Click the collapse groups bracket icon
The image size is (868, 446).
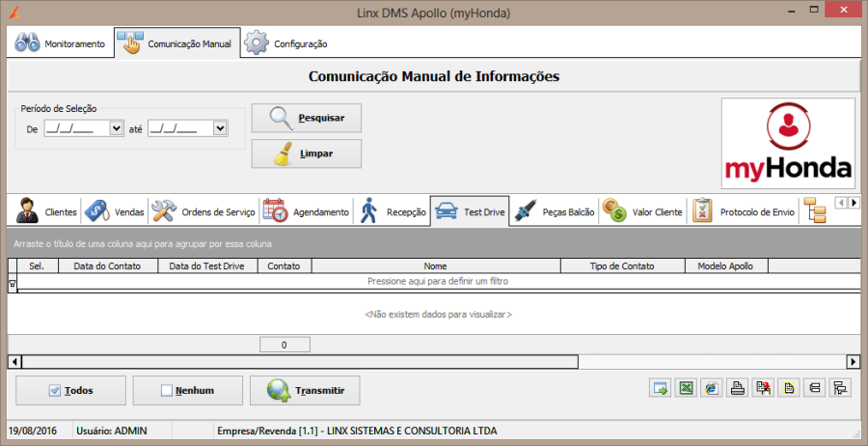click(814, 388)
